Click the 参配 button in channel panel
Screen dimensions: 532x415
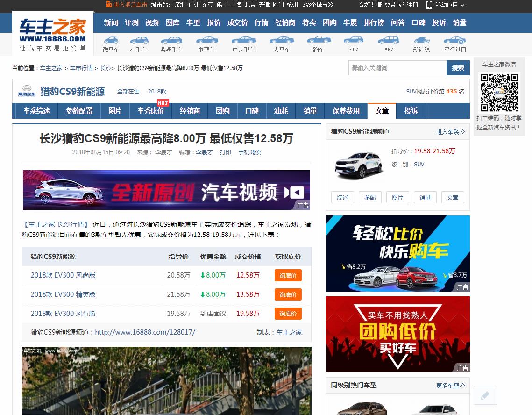point(370,197)
